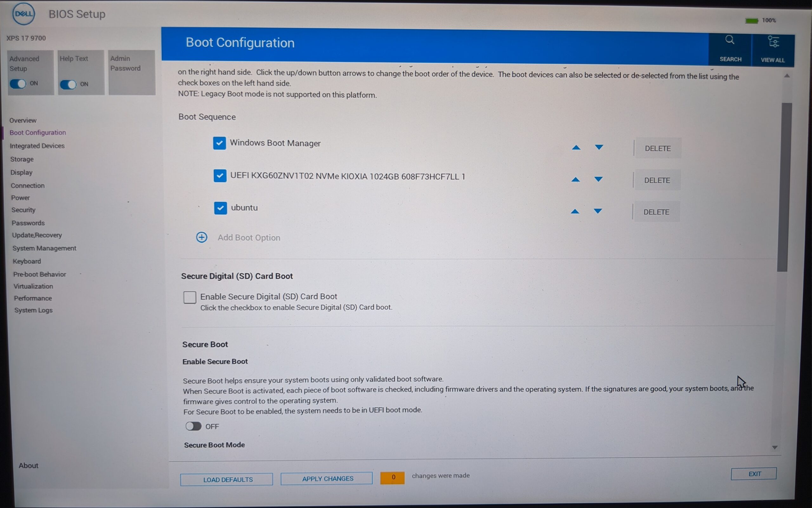Open the Overview section

point(23,120)
